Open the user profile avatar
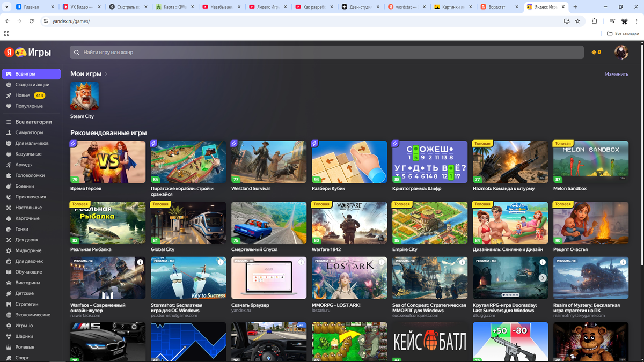Viewport: 644px width, 362px height. point(621,52)
